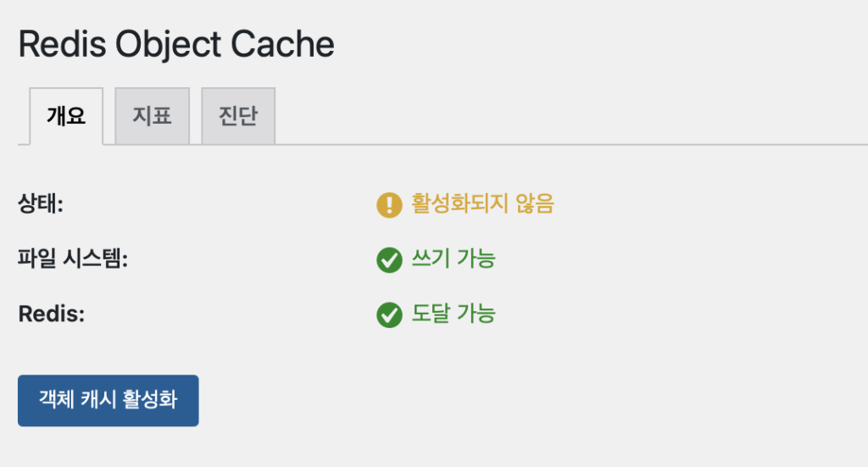Viewport: 868px width, 467px height.
Task: Click the yellow warning icon beside 활성화되지 않음
Action: 389,204
